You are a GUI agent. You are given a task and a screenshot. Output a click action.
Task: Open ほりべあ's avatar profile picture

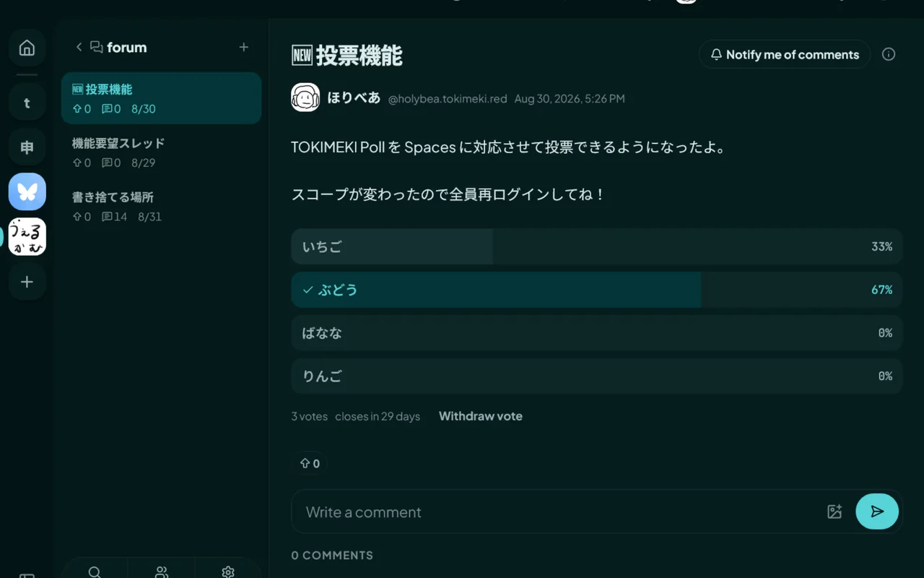point(305,98)
